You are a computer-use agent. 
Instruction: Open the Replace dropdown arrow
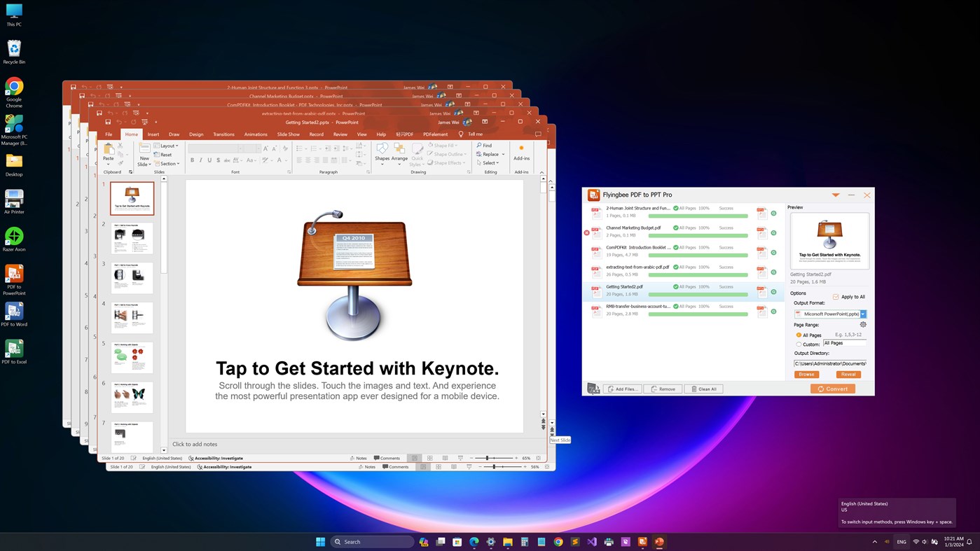(x=502, y=154)
